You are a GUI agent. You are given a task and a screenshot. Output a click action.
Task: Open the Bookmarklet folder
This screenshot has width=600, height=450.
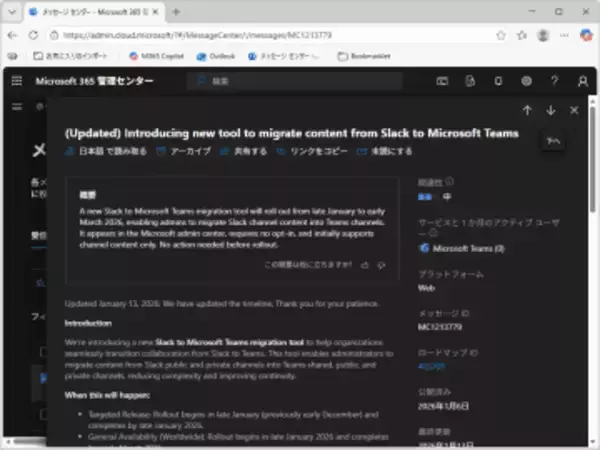[364, 56]
